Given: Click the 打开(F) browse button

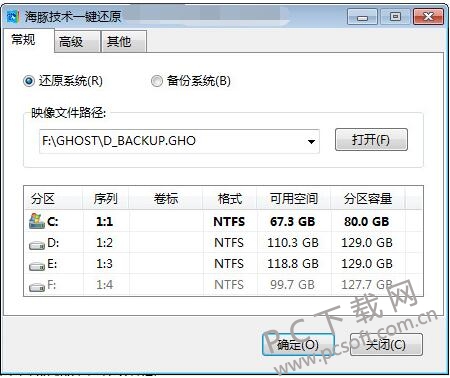Looking at the screenshot, I should pyautogui.click(x=371, y=139).
